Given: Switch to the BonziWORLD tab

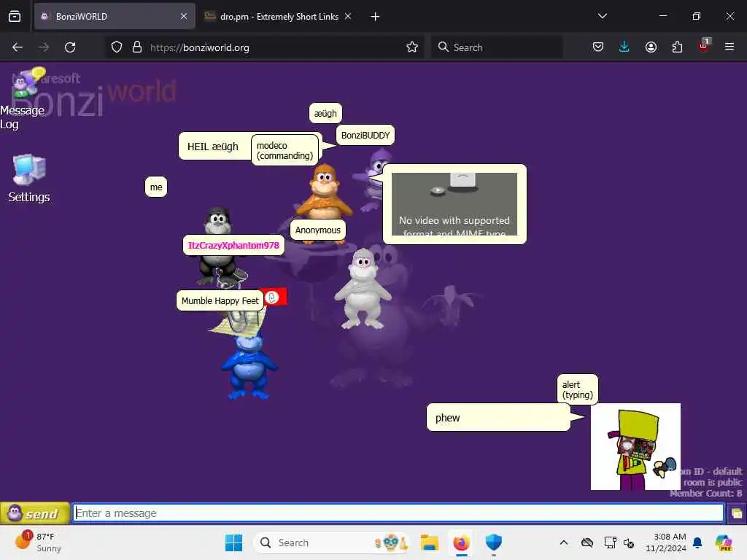Looking at the screenshot, I should (115, 16).
